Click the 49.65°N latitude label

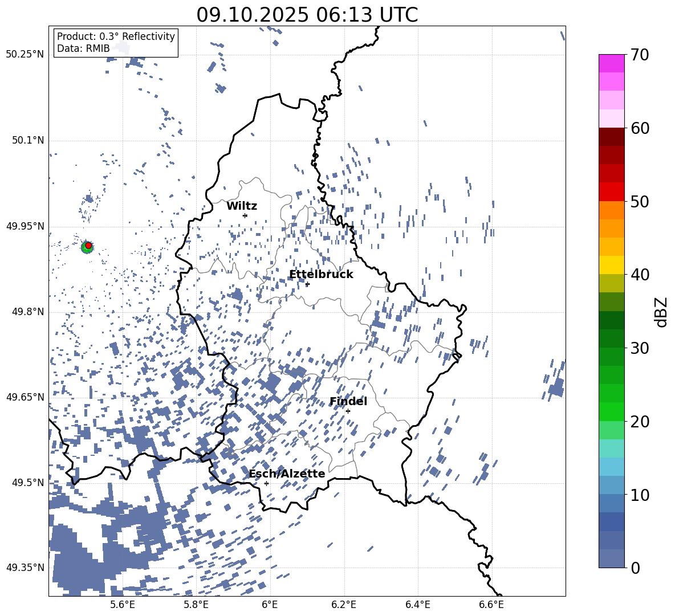tap(25, 397)
